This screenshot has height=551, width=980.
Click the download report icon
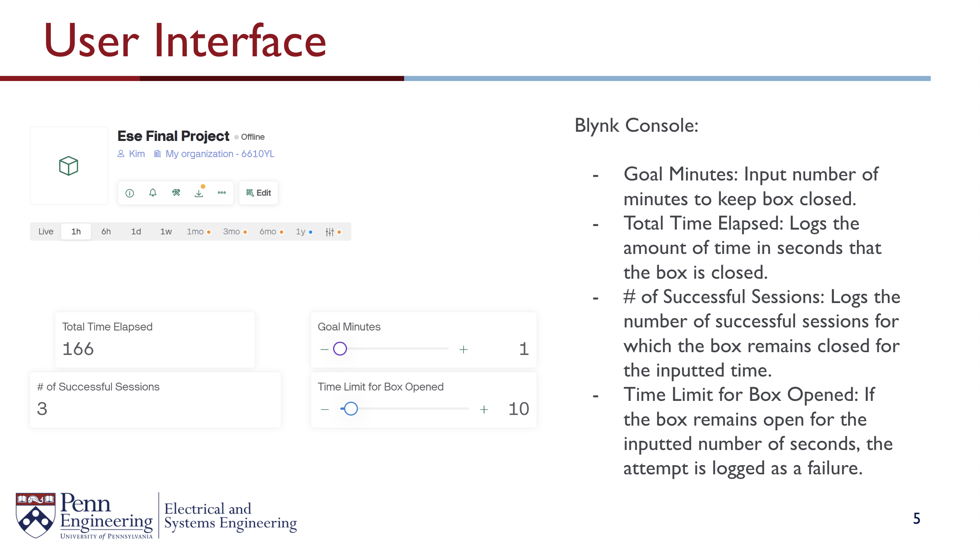[x=199, y=193]
